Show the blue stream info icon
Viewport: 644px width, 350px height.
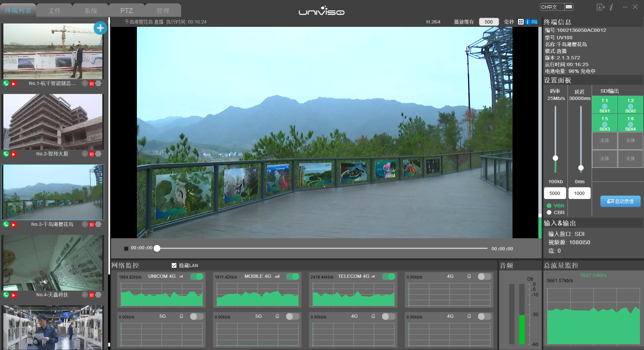click(x=528, y=22)
